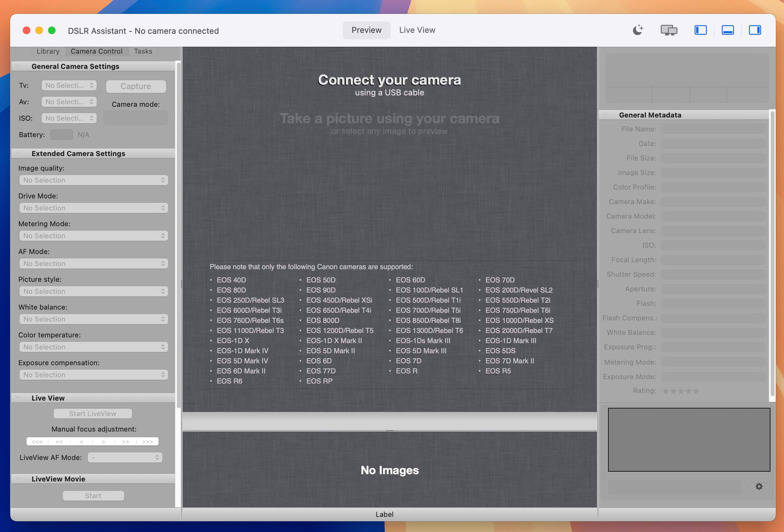The image size is (784, 532).
Task: Step manual focus far backward using <<<
Action: [x=37, y=441]
